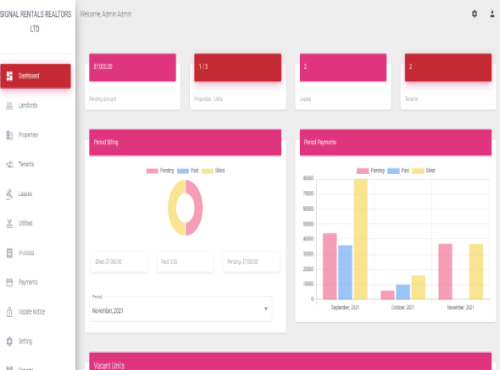Click the settings gear icon in header
The width and height of the screenshot is (500, 370).
point(474,14)
